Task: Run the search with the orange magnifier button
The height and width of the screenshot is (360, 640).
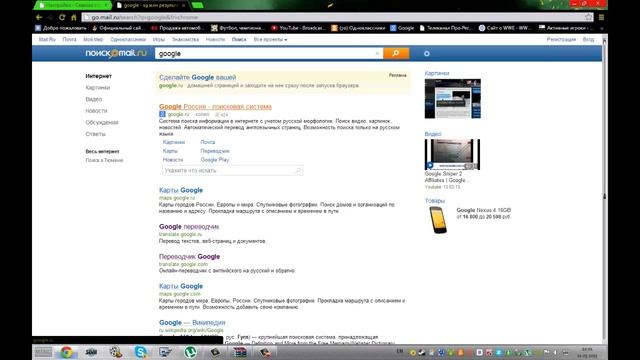Action: [x=396, y=53]
